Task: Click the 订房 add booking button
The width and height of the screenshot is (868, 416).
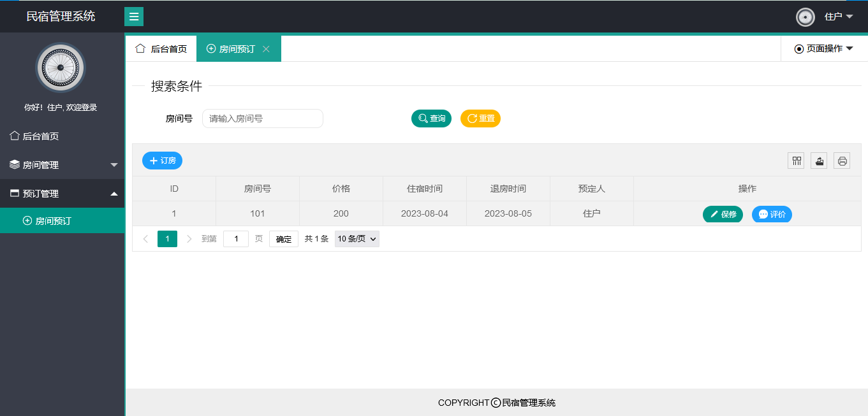Action: 162,161
